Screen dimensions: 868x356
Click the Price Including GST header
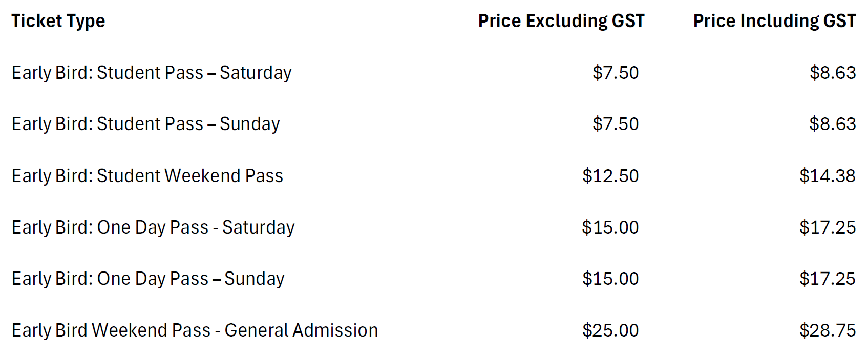tap(774, 21)
